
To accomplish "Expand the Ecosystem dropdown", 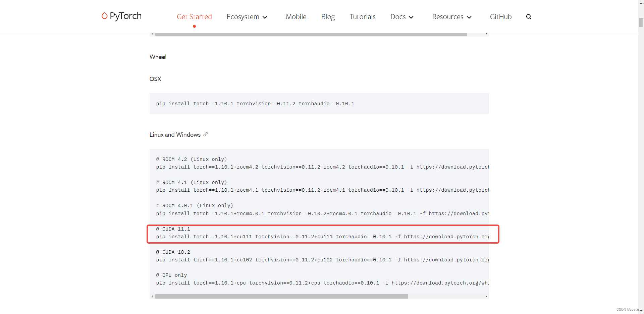I will [x=247, y=16].
